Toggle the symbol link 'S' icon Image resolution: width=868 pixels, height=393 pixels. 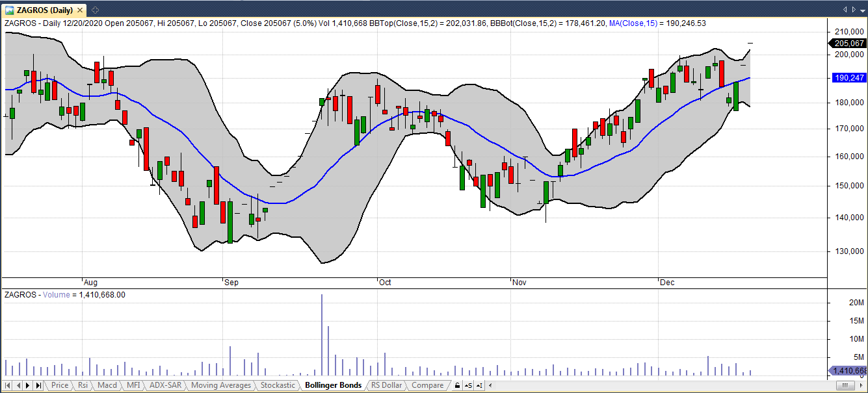(x=469, y=386)
